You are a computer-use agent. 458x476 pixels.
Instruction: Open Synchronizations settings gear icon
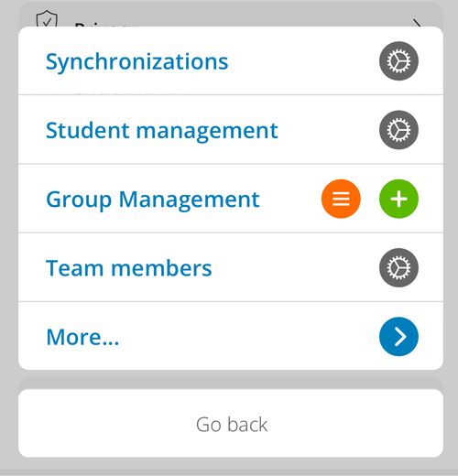click(398, 61)
